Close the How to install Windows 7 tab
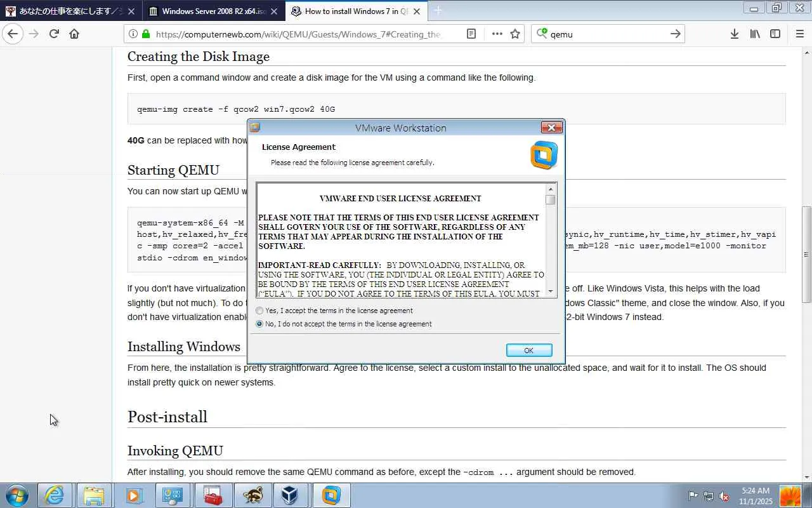The height and width of the screenshot is (508, 812). [416, 11]
